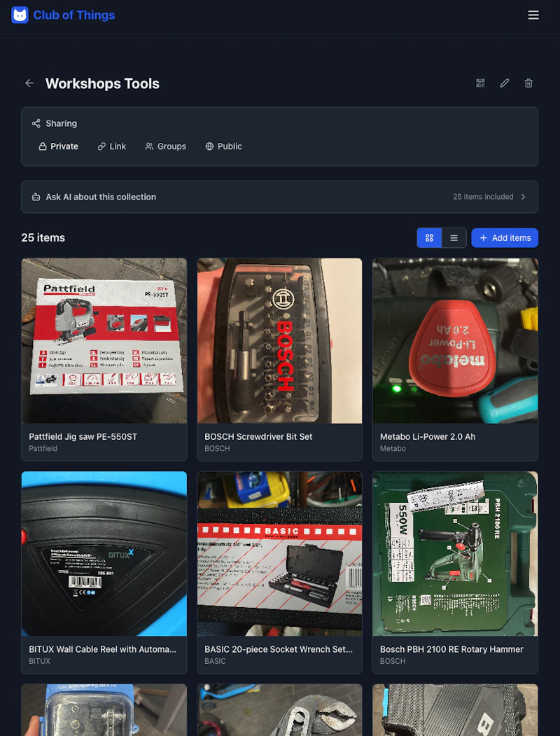This screenshot has height=736, width=560.
Task: Set sharing to Link
Action: coord(111,146)
